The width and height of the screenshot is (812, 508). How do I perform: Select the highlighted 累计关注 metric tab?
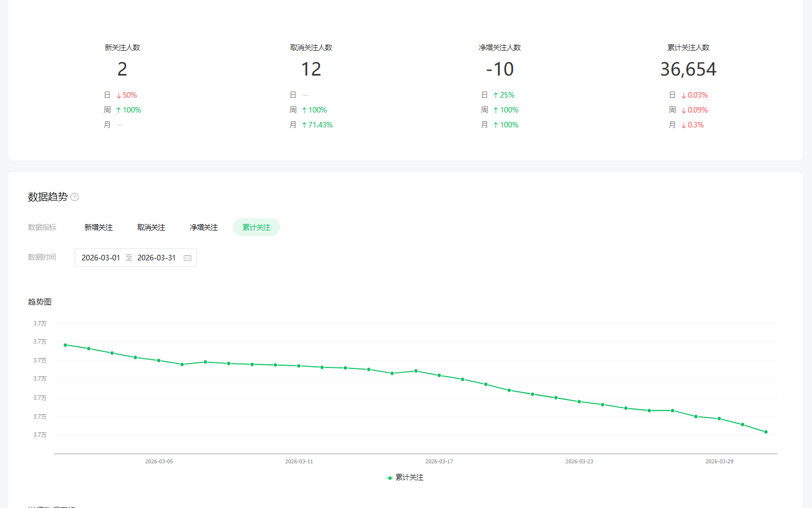pos(257,227)
